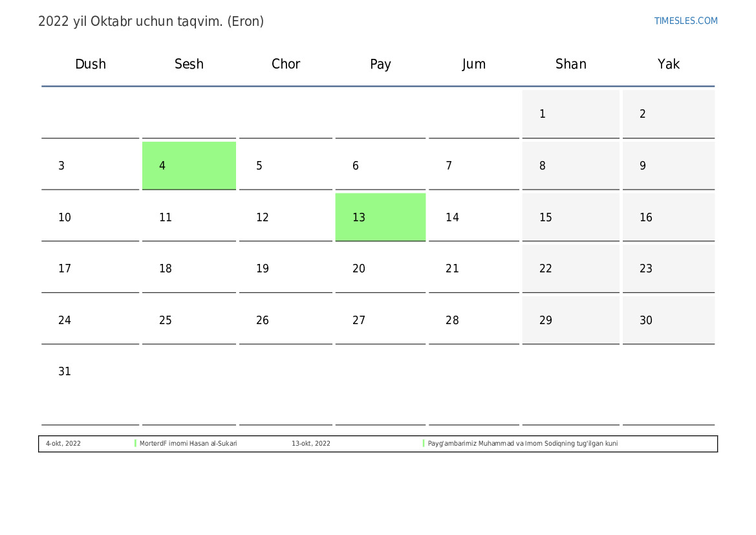Screen dimensions: 756x535
Task: Click the Pay weekday header
Action: click(380, 64)
